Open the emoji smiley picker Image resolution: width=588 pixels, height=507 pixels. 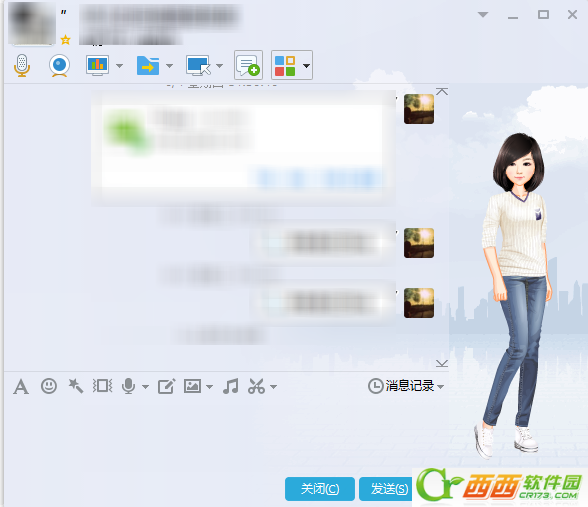point(49,386)
